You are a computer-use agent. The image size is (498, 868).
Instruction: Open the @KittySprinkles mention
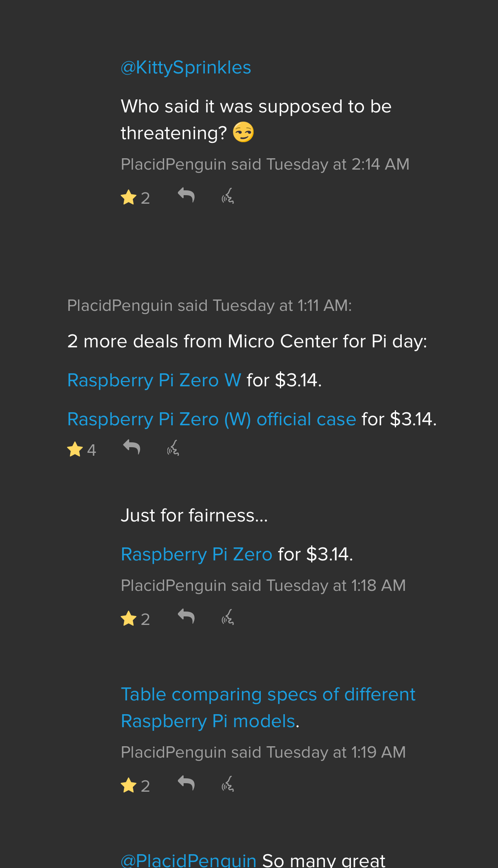(186, 67)
